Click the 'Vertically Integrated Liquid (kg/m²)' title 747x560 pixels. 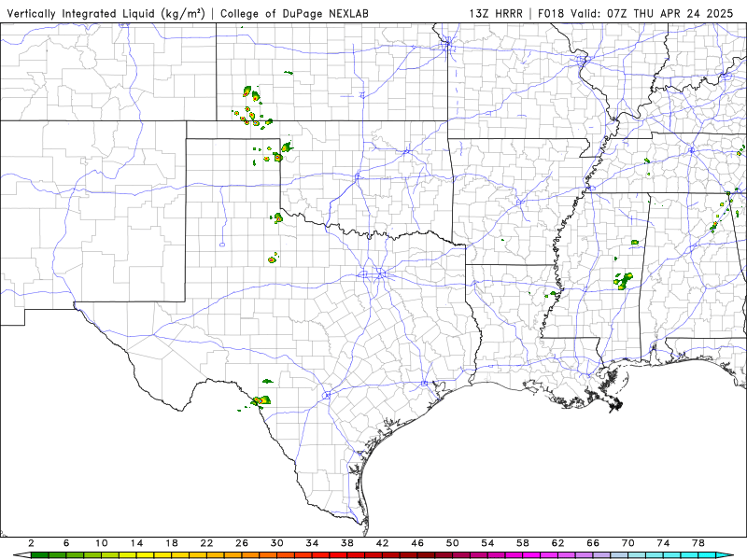(x=106, y=13)
